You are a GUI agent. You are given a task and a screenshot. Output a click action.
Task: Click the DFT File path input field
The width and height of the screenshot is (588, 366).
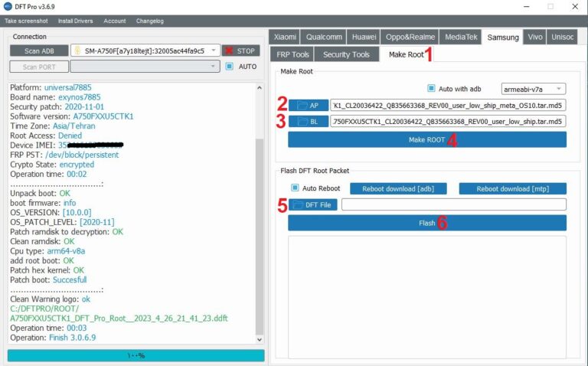tap(453, 204)
